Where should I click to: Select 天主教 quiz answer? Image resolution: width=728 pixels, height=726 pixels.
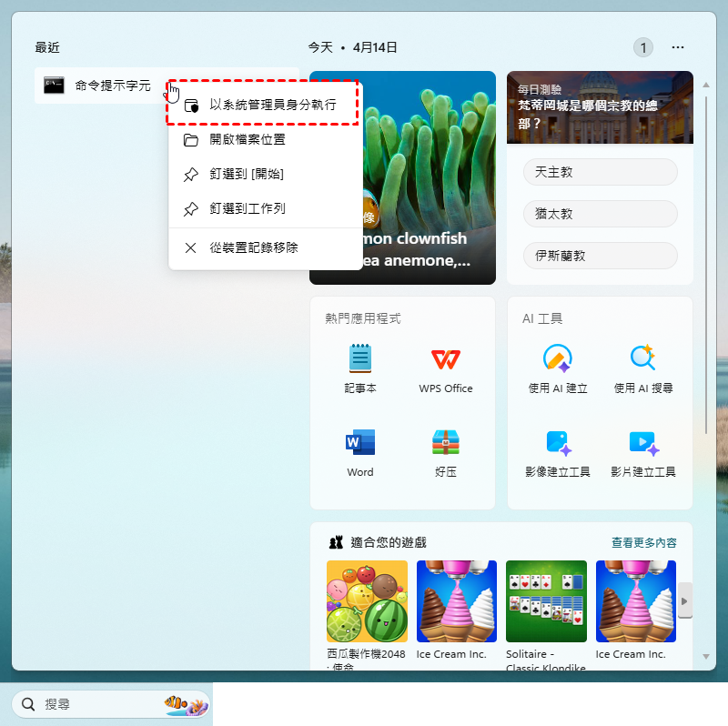click(x=600, y=172)
